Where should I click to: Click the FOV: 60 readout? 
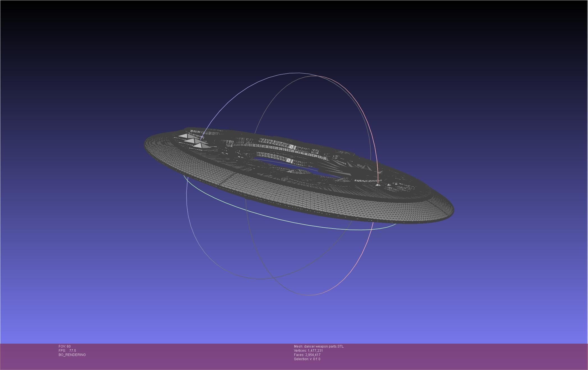coord(65,346)
